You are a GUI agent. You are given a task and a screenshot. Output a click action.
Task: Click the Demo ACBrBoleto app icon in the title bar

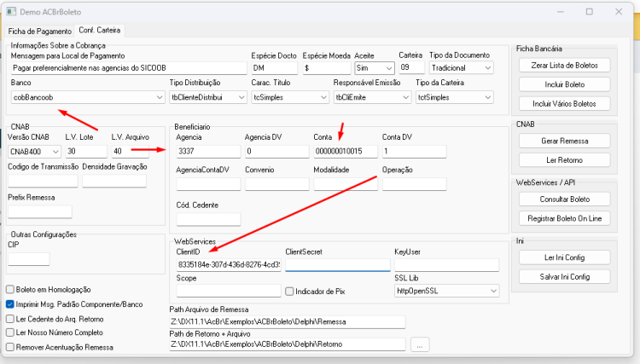point(11,11)
